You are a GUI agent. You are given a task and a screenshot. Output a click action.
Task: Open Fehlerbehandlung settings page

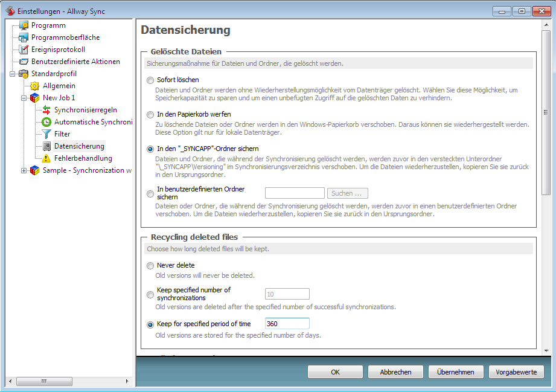point(83,158)
